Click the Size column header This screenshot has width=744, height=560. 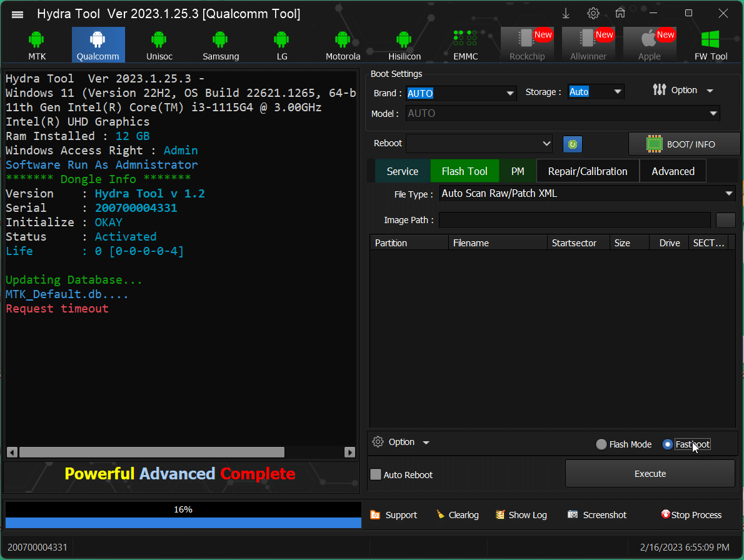[629, 242]
